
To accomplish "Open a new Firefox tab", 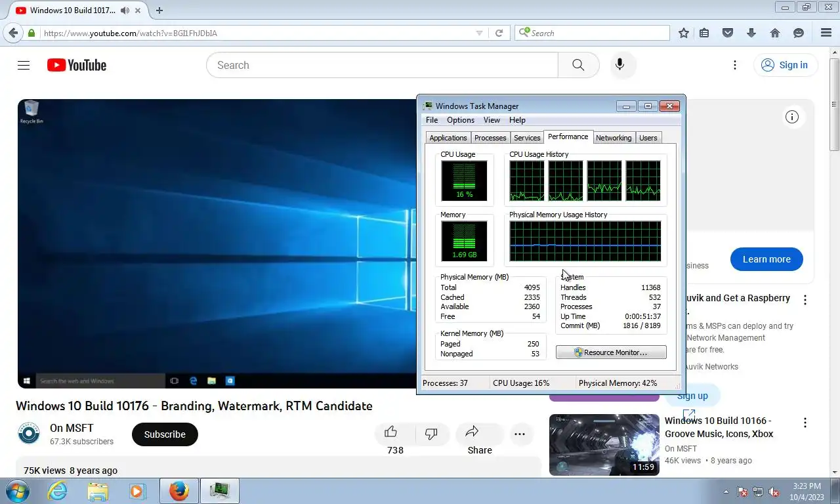I will (x=159, y=10).
